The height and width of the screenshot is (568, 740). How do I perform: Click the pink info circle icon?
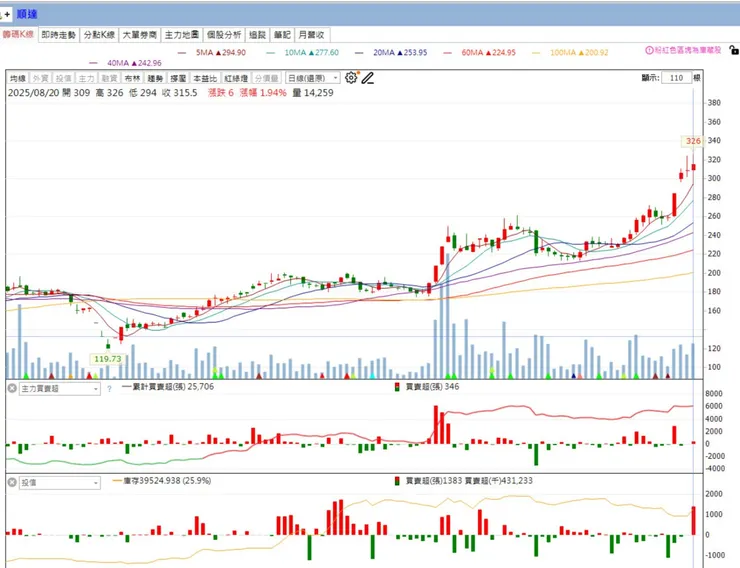[649, 50]
